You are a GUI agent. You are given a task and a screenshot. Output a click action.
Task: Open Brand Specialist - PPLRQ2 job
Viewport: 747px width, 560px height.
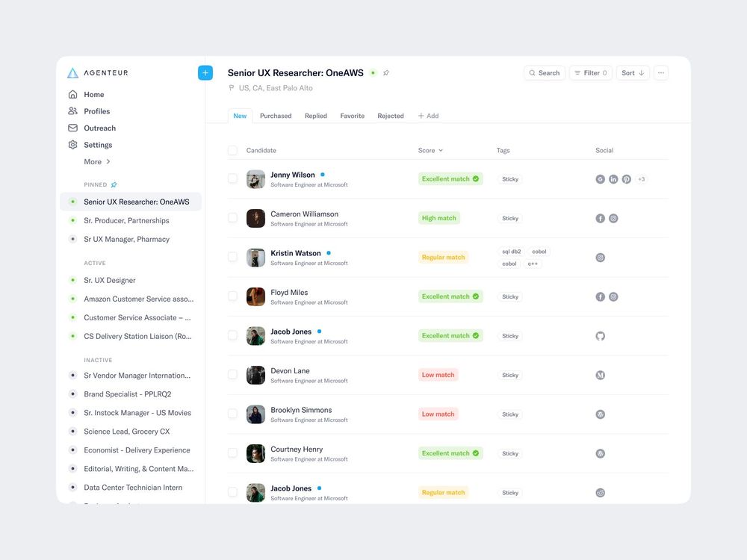(131, 394)
